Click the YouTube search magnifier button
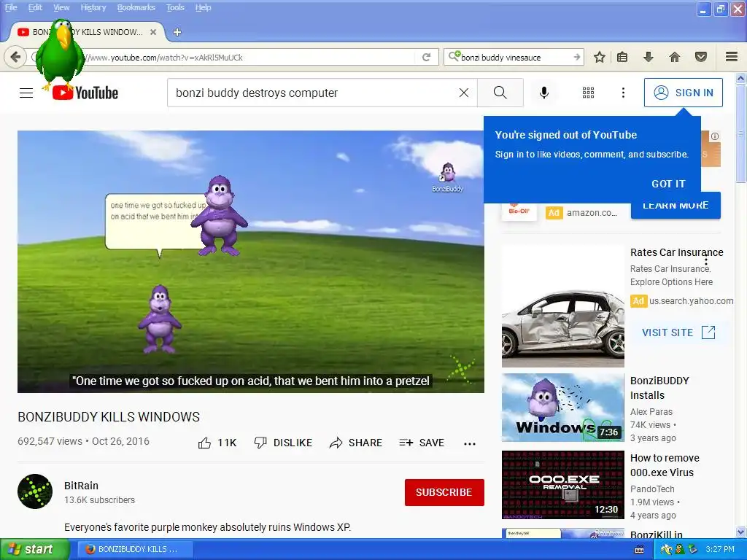Viewport: 747px width, 560px height. click(500, 93)
